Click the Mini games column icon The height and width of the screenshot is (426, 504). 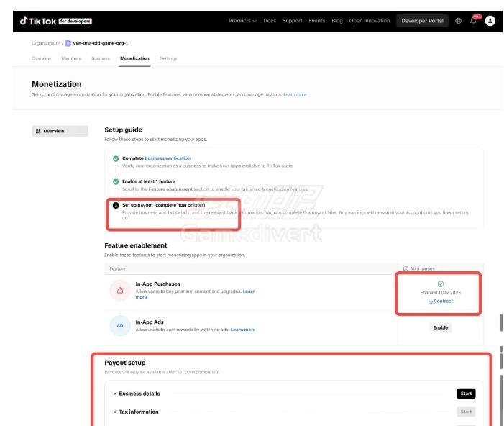coord(406,268)
